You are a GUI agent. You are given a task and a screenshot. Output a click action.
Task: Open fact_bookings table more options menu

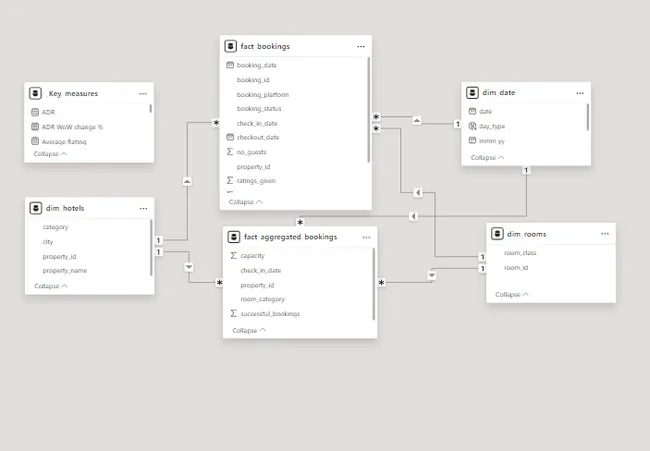point(360,47)
